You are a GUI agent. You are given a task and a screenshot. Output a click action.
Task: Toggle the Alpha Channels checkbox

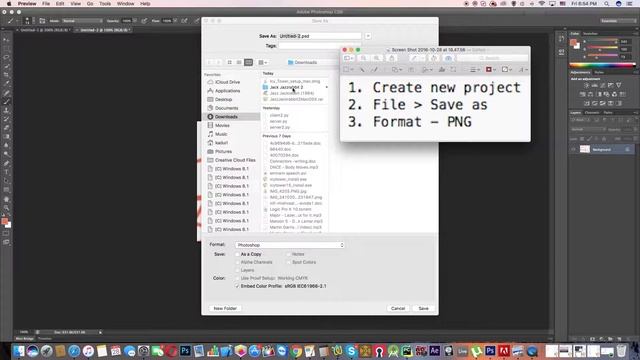pyautogui.click(x=237, y=262)
